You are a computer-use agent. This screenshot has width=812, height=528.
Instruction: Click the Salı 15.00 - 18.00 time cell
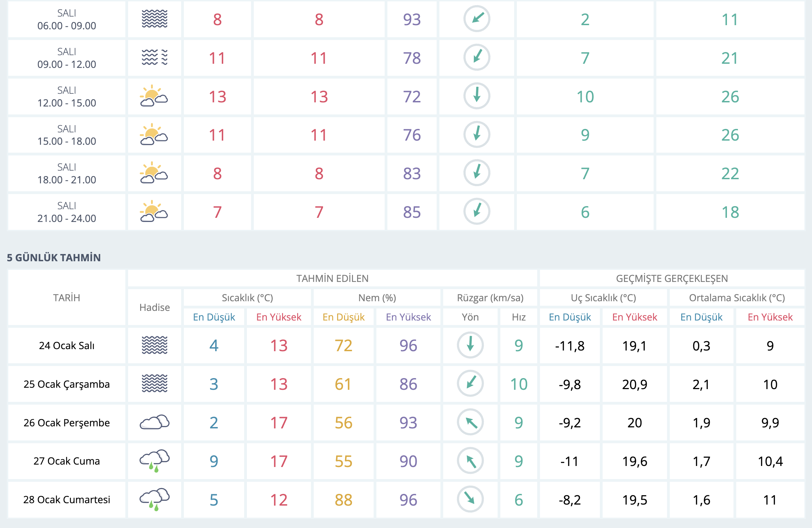[66, 135]
